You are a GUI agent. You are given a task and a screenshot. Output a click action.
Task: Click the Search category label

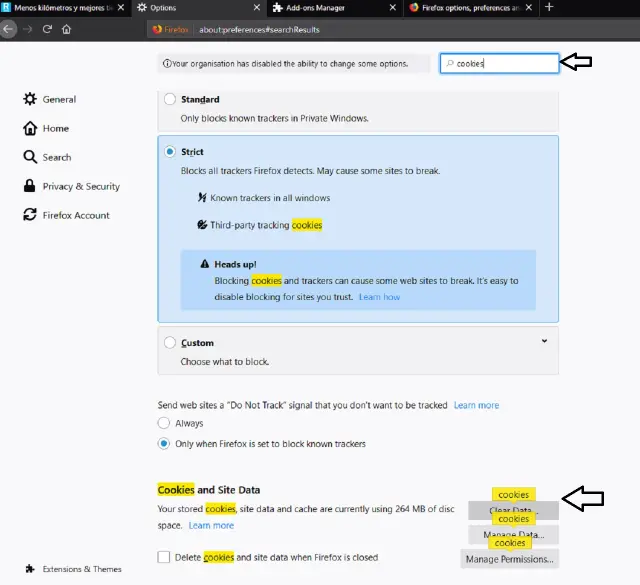(x=57, y=157)
